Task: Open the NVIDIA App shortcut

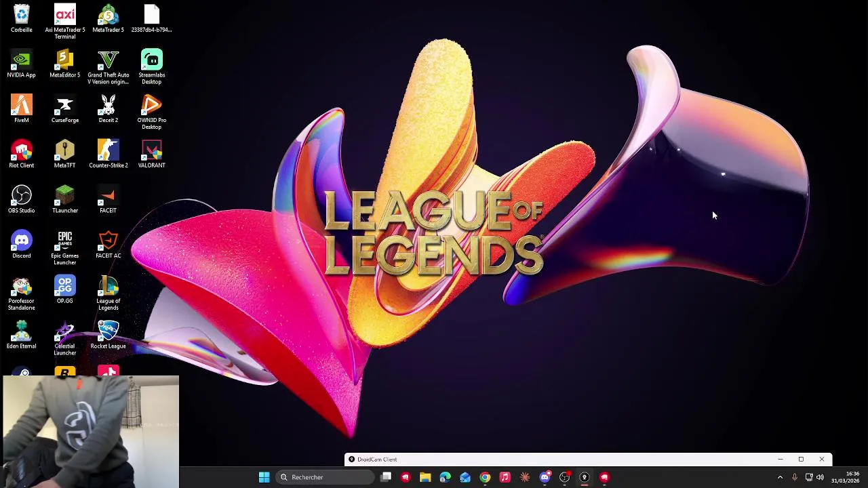Action: coord(22,64)
